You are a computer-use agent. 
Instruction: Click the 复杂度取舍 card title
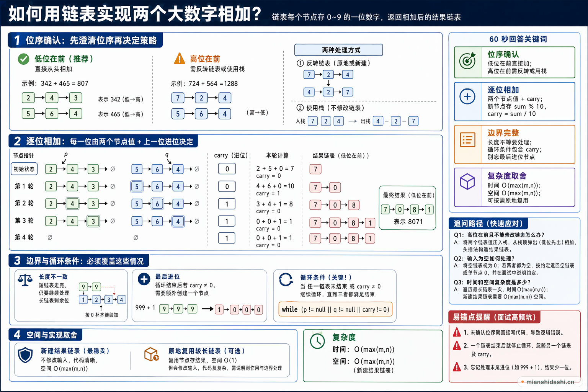tap(507, 176)
